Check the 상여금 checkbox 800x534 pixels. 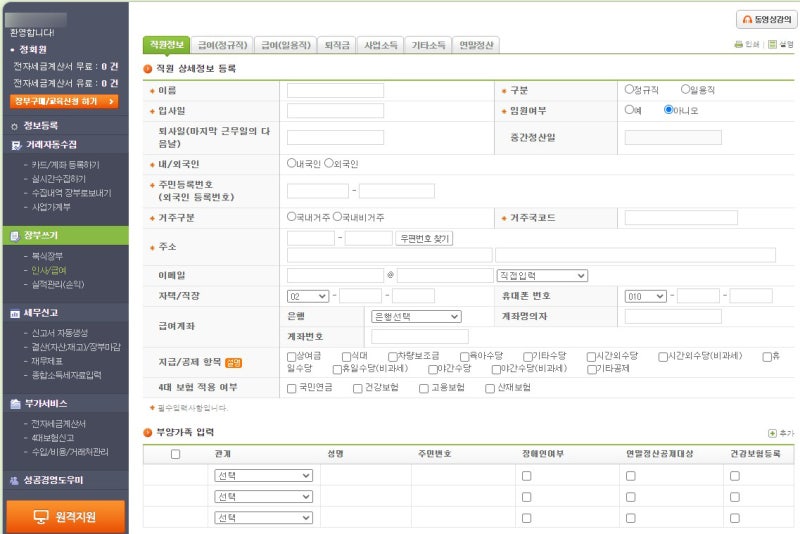point(291,357)
